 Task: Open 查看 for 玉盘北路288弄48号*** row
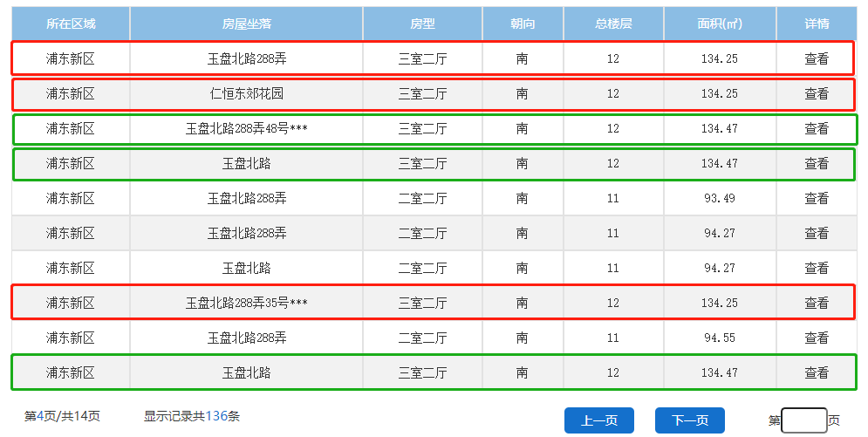(817, 128)
